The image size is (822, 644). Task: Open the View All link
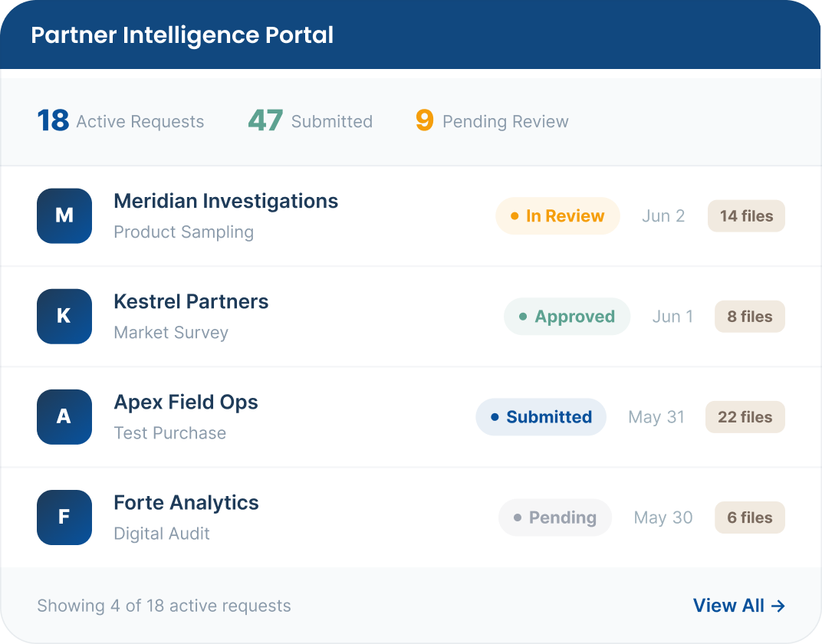738,606
